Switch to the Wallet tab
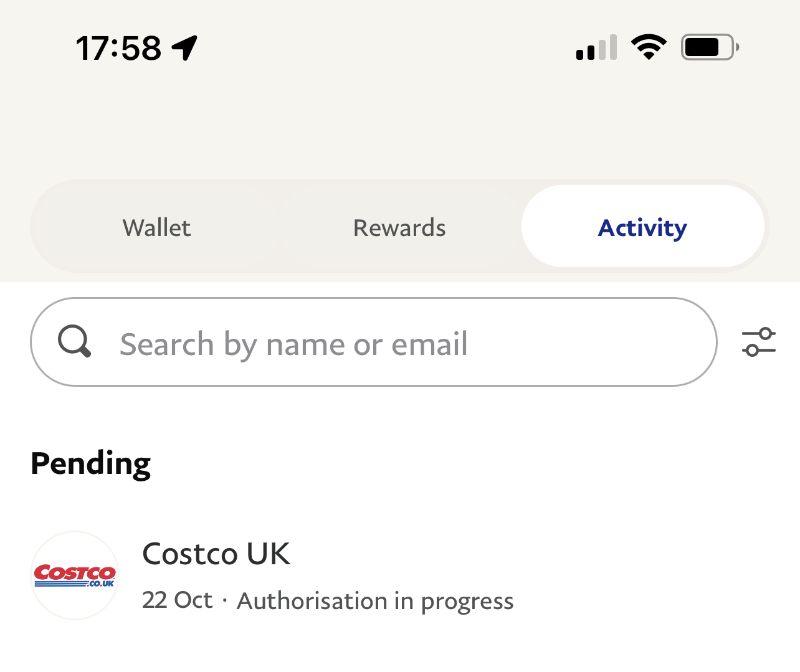 tap(156, 227)
